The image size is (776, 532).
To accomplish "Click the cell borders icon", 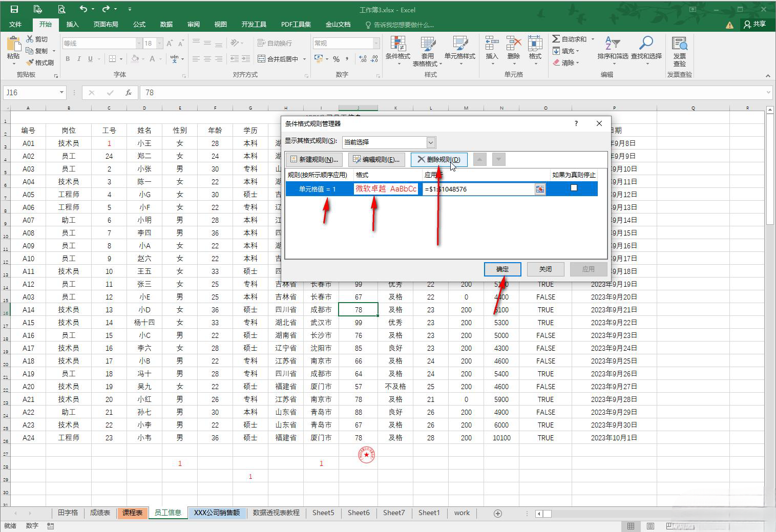I will click(x=113, y=59).
